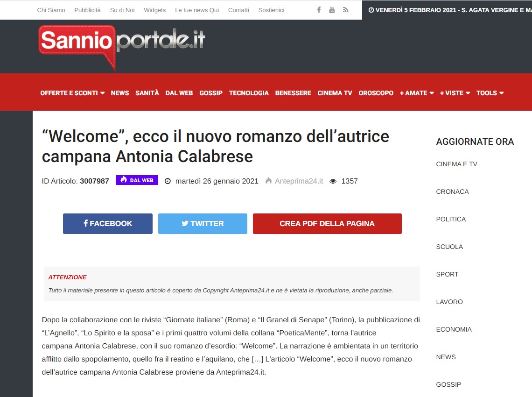Open the Chi Siamo link
Image resolution: width=532 pixels, height=397 pixels.
(51, 10)
